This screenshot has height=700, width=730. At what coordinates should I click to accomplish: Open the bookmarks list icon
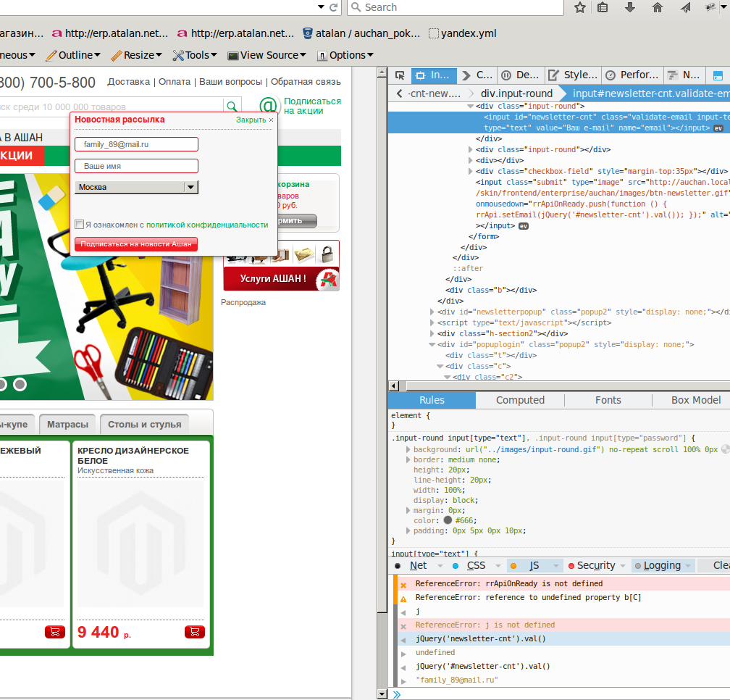click(603, 7)
